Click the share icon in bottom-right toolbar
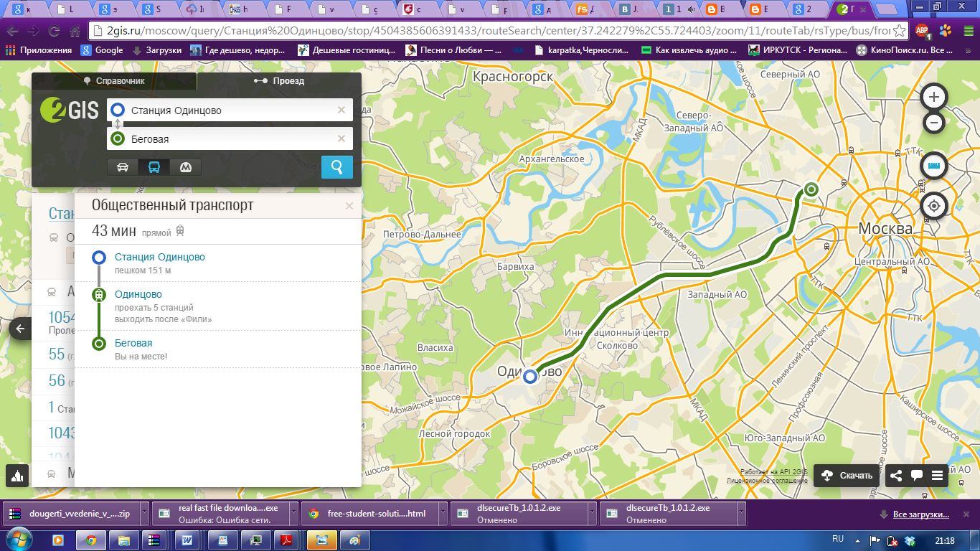This screenshot has height=551, width=980. (896, 475)
